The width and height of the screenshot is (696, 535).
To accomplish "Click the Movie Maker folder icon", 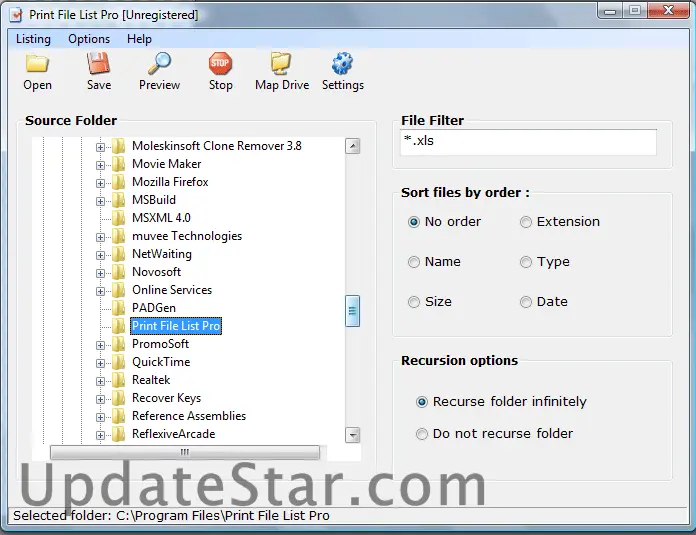I will pyautogui.click(x=118, y=164).
